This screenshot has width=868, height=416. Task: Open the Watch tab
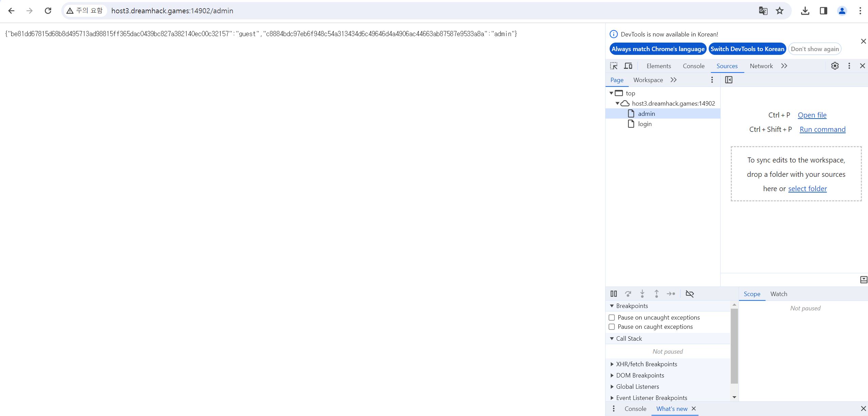778,294
